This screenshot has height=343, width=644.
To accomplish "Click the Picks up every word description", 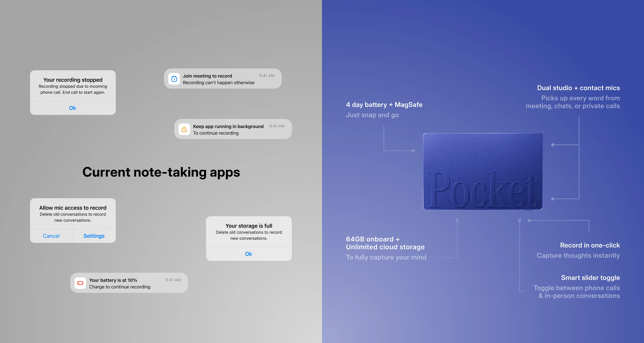I will [x=573, y=102].
